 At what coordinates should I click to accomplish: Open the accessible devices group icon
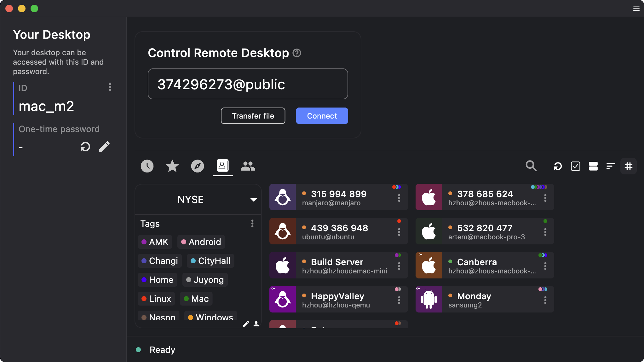pyautogui.click(x=248, y=166)
